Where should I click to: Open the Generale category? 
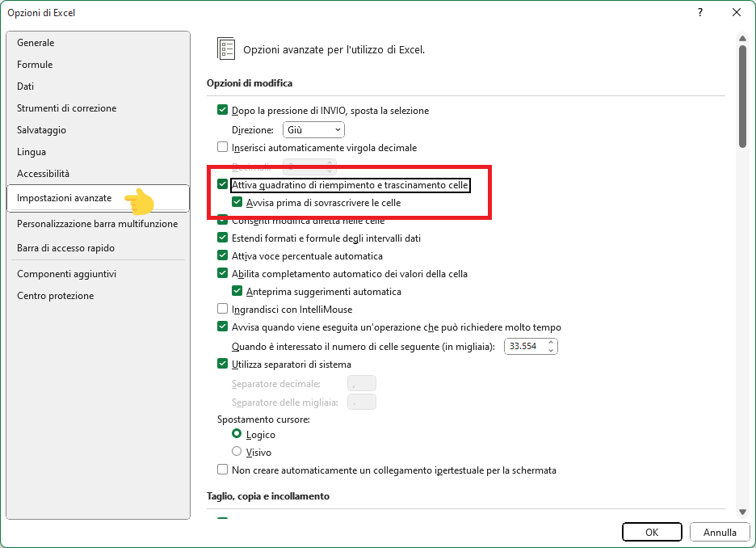pyautogui.click(x=36, y=43)
